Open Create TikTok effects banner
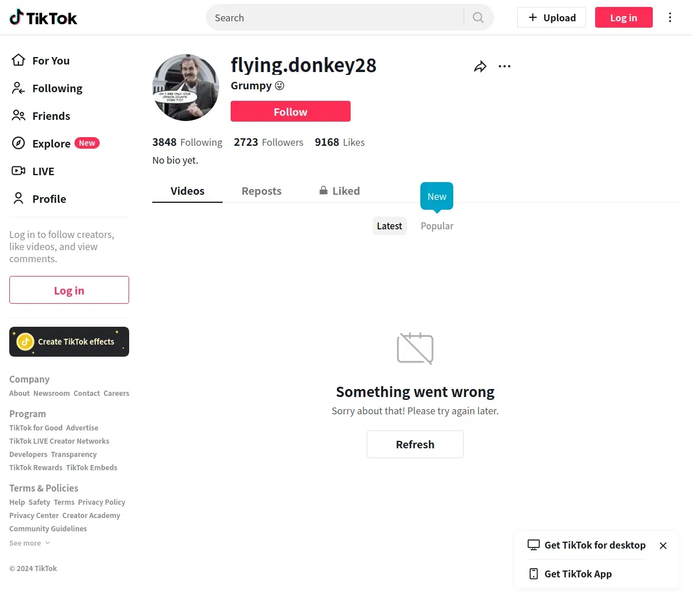 coord(69,342)
